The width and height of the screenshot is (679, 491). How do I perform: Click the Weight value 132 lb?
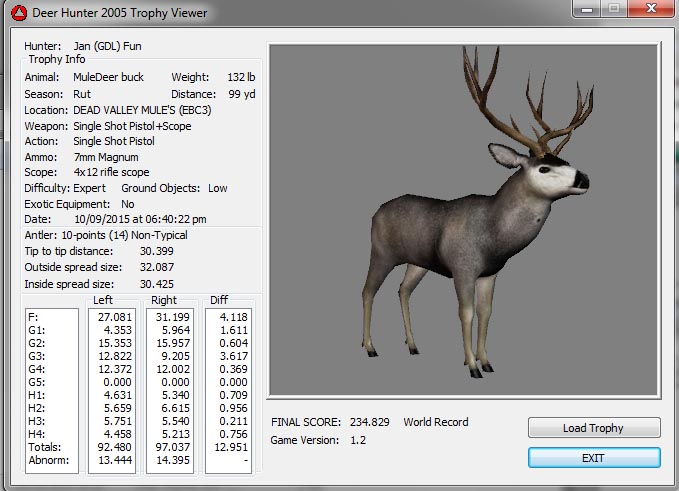coord(240,78)
